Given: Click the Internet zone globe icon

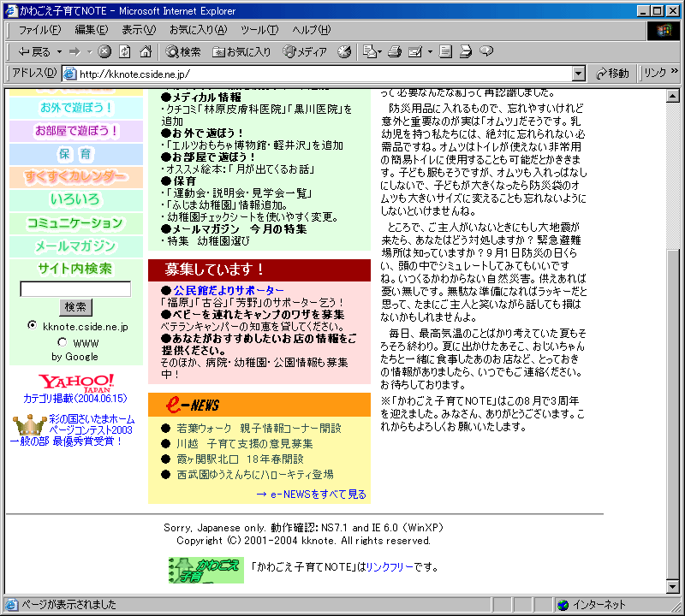Looking at the screenshot, I should coord(563,605).
